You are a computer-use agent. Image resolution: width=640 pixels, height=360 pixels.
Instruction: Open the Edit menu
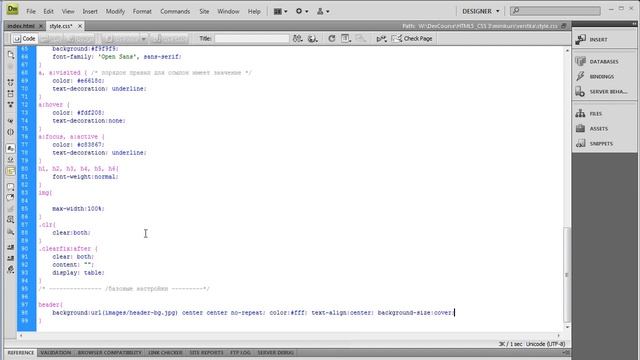(x=49, y=11)
